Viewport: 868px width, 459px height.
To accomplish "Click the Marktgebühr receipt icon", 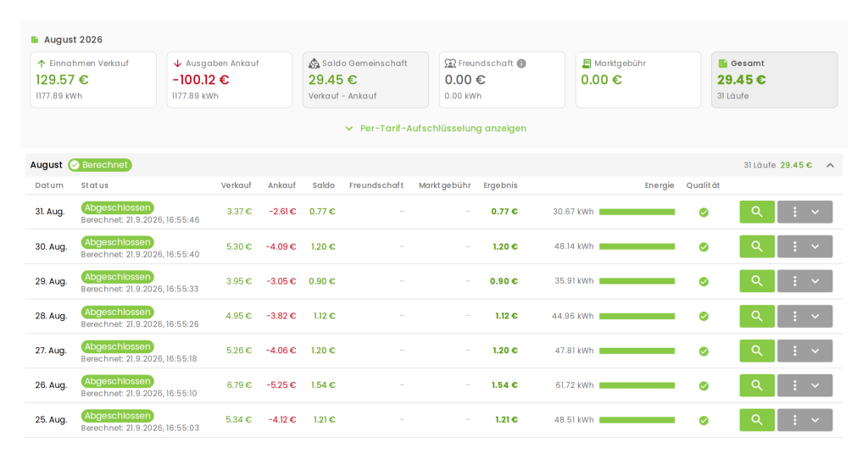I will (x=587, y=64).
